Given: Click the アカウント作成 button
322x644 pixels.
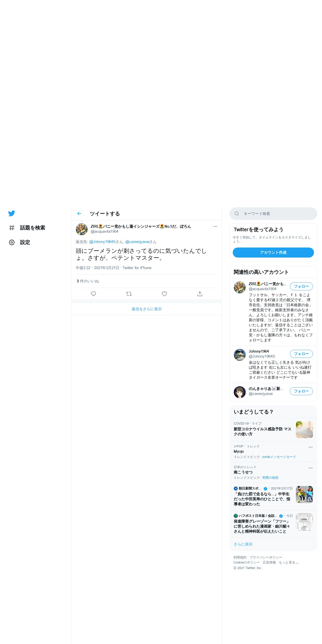Looking at the screenshot, I should (x=273, y=253).
